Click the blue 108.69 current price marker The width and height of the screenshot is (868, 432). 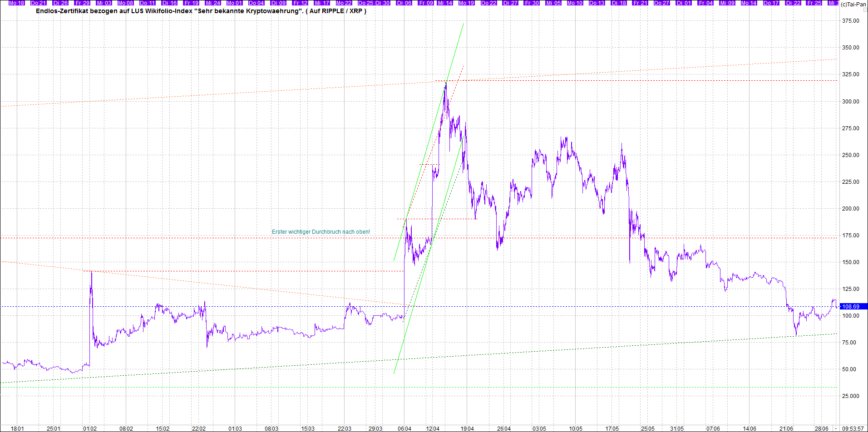tap(853, 307)
